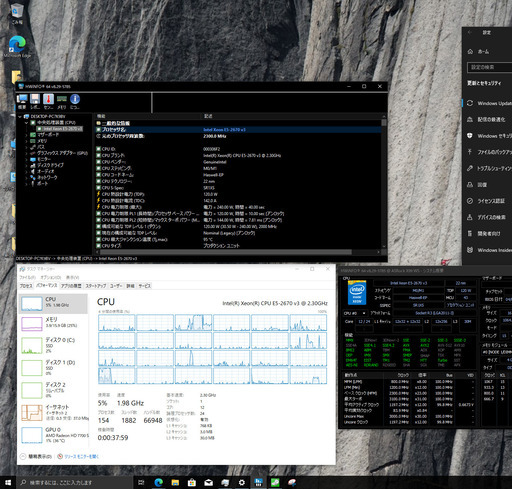Select the CPU item in the Task Manager sidebar
The image size is (512, 489).
53,303
